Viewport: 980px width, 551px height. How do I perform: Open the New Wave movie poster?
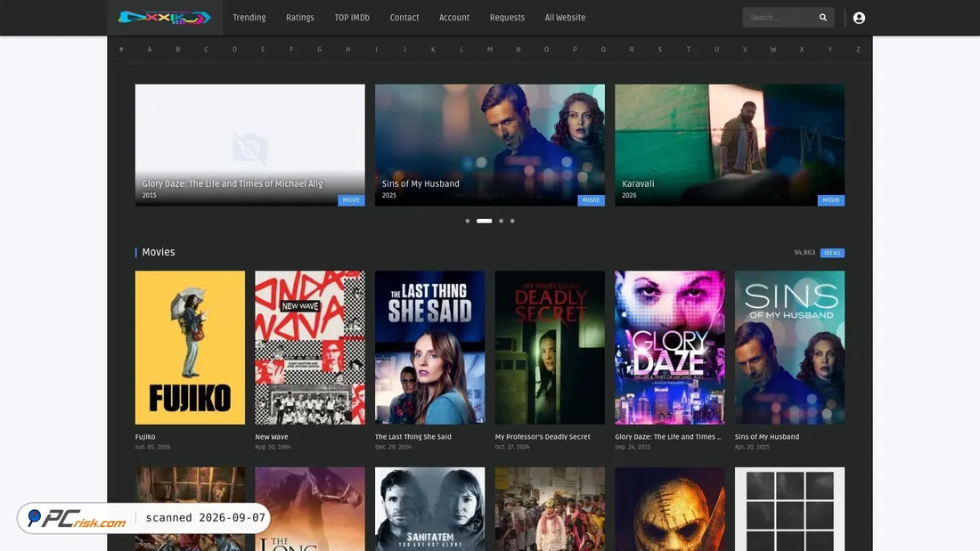(310, 347)
